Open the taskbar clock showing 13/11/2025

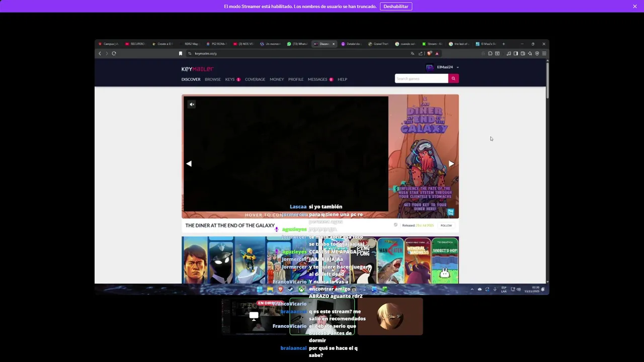pos(532,289)
